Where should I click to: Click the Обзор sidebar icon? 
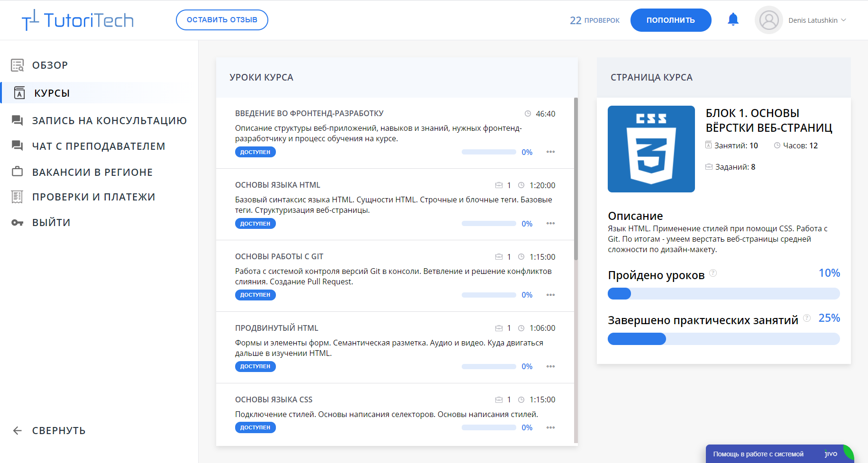pyautogui.click(x=18, y=65)
